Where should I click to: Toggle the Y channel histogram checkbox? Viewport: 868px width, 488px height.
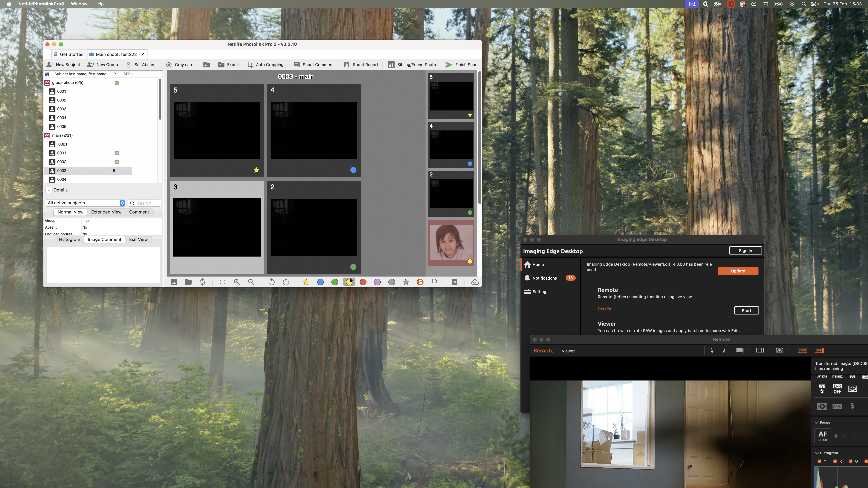tap(820, 461)
